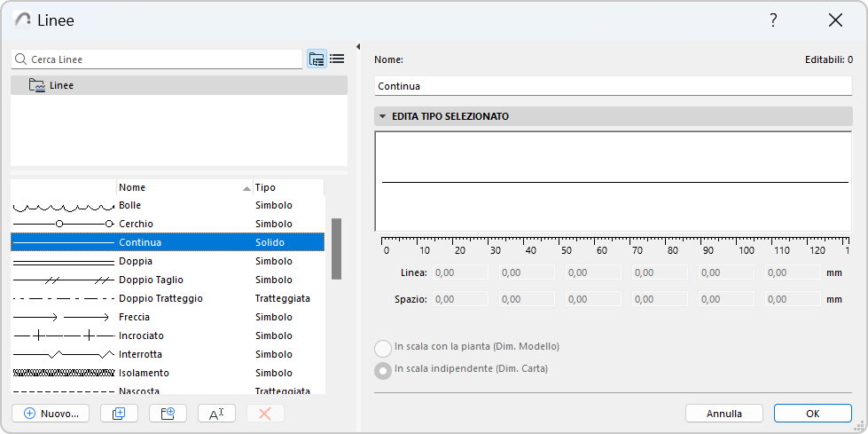Click the first Spazio value field
868x434 pixels.
460,299
